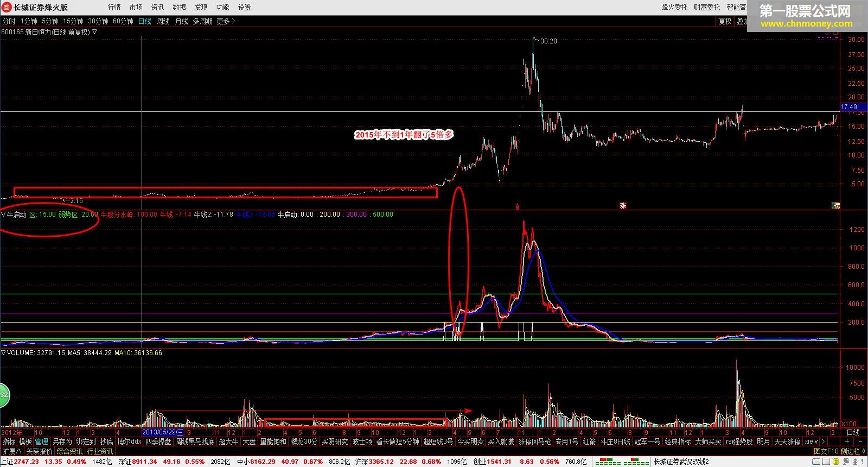
Task: Switch to the 60分钟 period tab
Action: click(x=123, y=21)
